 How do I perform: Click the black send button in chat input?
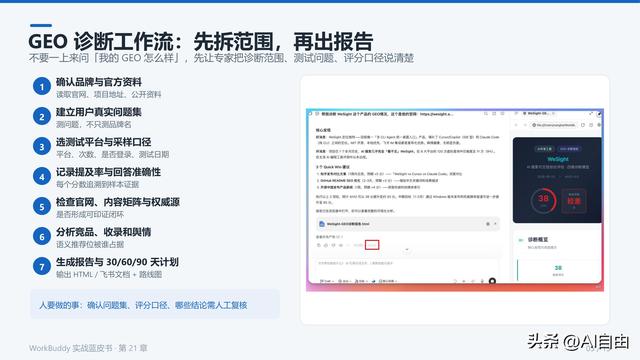[x=492, y=281]
